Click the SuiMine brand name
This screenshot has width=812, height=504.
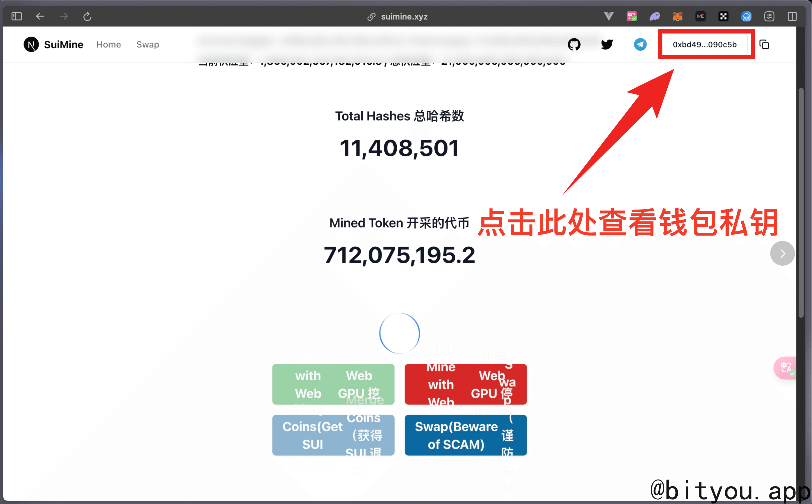click(64, 45)
